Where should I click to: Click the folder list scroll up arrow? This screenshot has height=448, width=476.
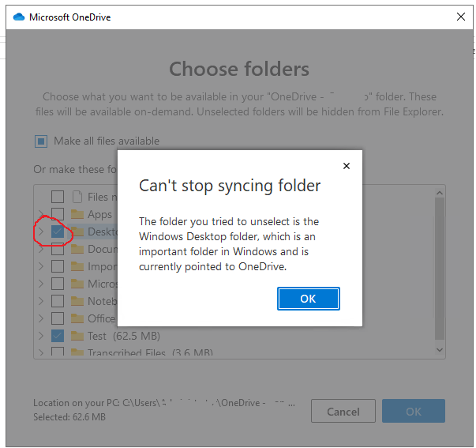[439, 193]
